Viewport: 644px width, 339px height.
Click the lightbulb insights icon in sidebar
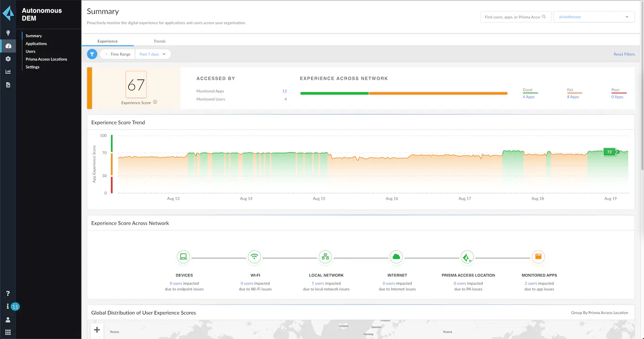click(8, 33)
